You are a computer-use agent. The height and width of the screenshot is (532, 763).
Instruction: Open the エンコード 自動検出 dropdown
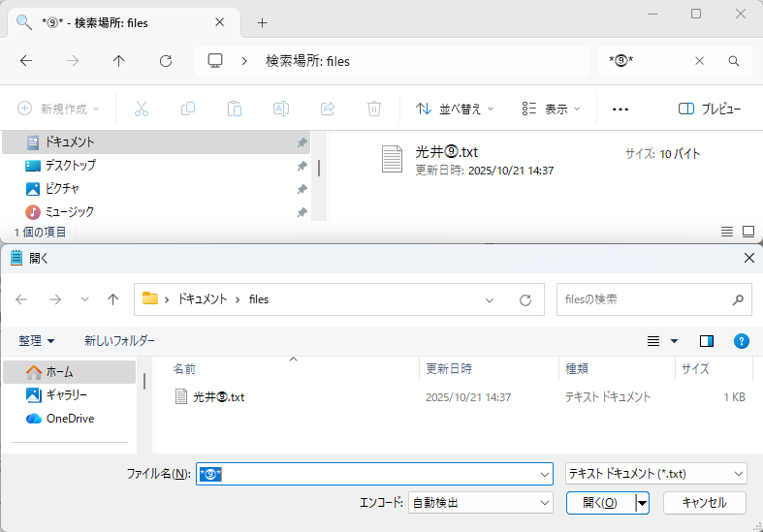(x=481, y=503)
